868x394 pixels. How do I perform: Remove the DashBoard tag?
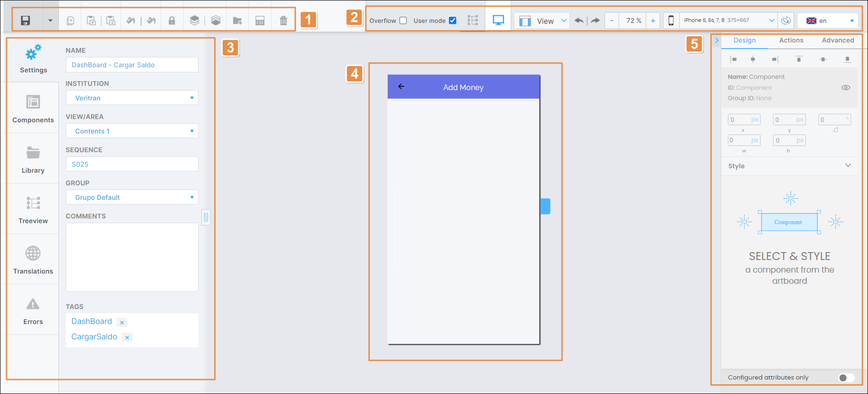coord(122,323)
